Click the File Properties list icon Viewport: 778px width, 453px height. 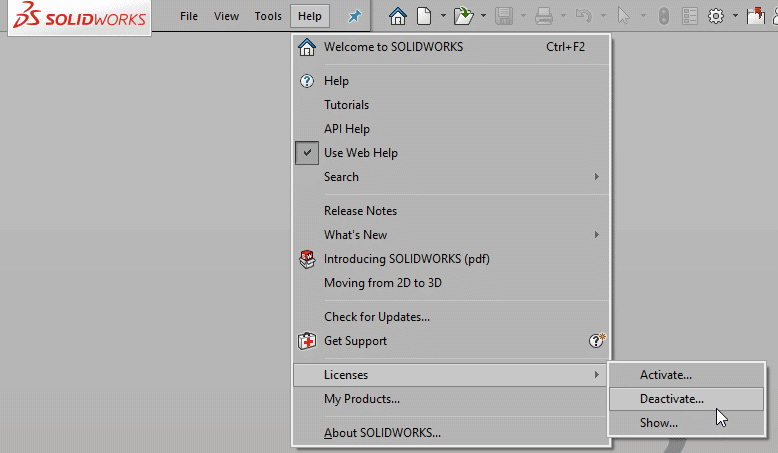(690, 16)
